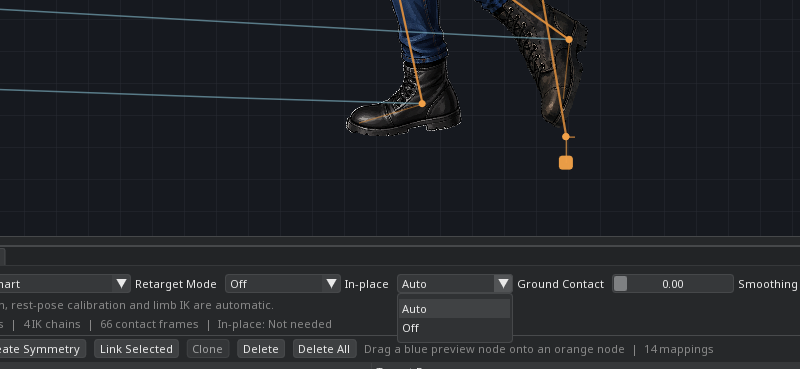Click the Delete button
The image size is (800, 369).
261,349
